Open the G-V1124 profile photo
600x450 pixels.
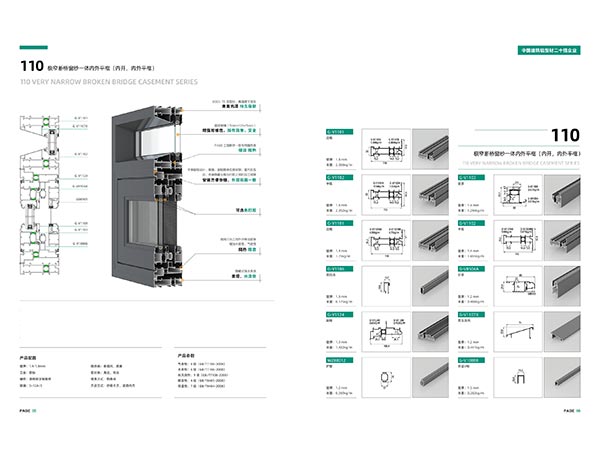[x=430, y=332]
